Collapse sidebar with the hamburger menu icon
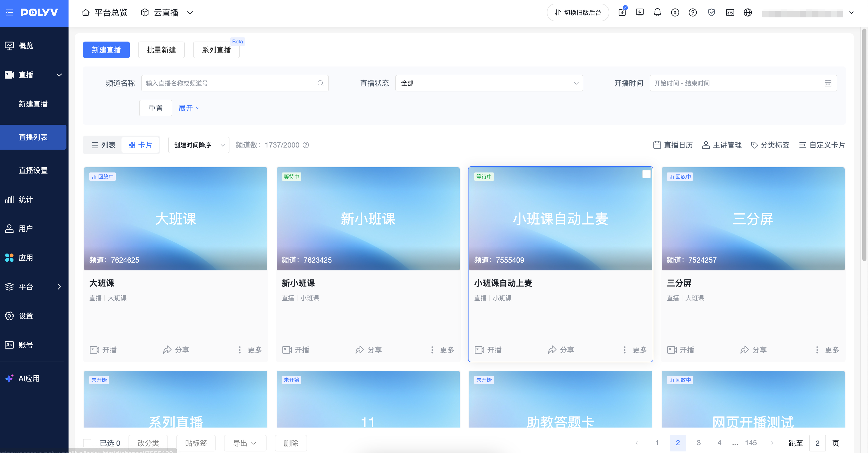The width and height of the screenshot is (868, 453). pyautogui.click(x=9, y=12)
